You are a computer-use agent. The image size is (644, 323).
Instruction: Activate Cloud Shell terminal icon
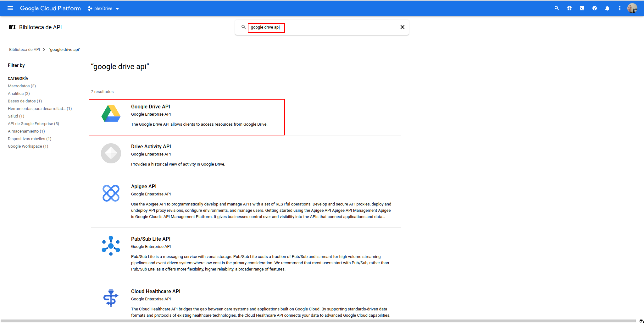[582, 8]
